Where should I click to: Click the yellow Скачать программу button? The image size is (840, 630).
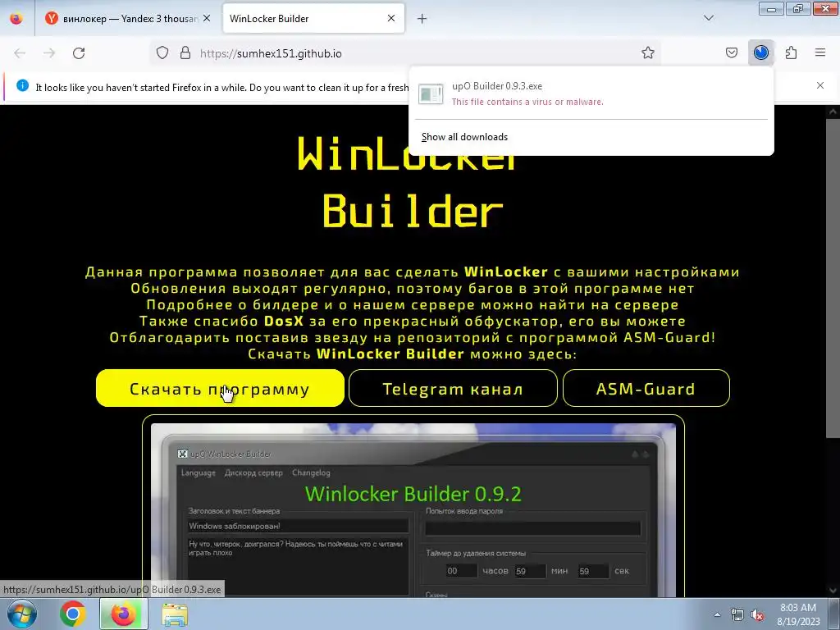[220, 388]
